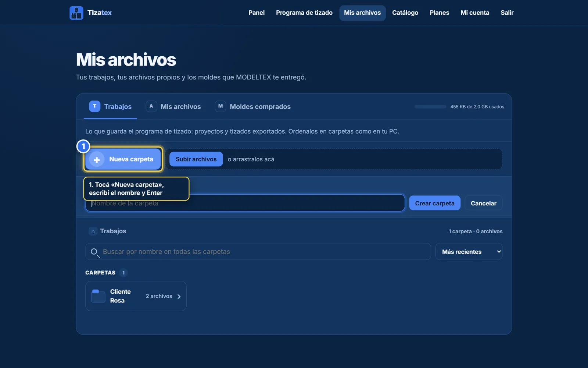Click the Nueva carpeta button
The height and width of the screenshot is (368, 588).
(x=123, y=159)
